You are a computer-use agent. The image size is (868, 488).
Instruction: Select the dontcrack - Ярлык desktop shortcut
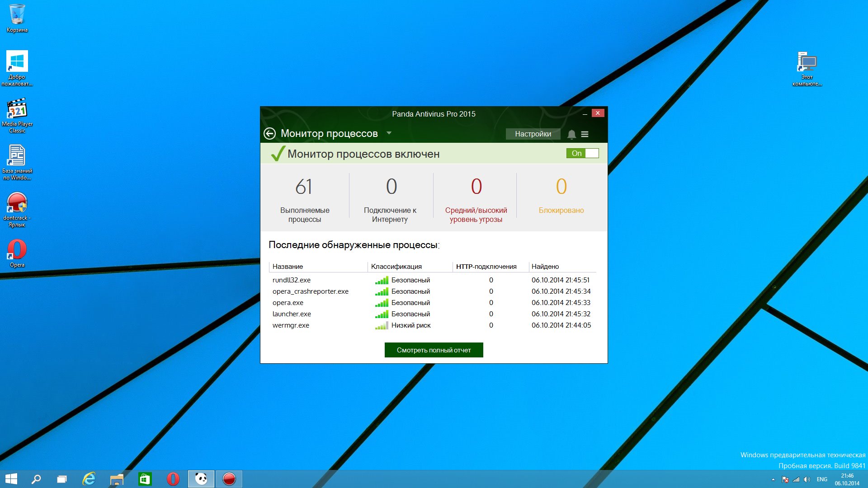[x=17, y=210]
